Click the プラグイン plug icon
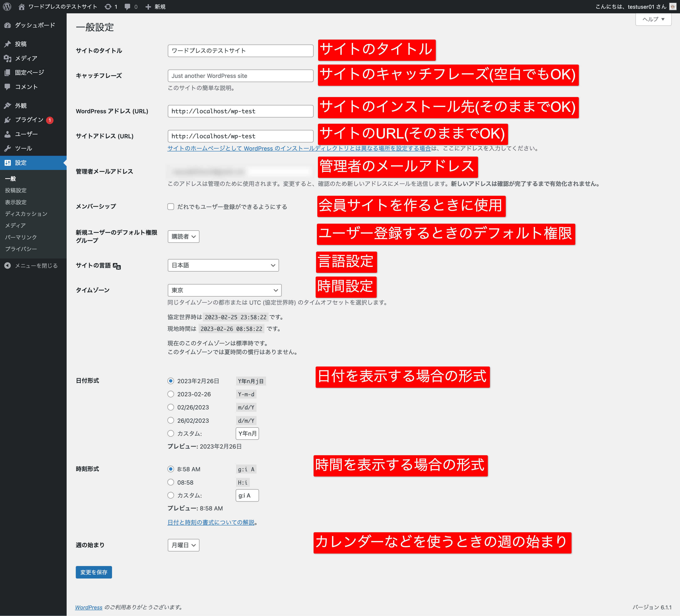680x616 pixels. (x=7, y=120)
